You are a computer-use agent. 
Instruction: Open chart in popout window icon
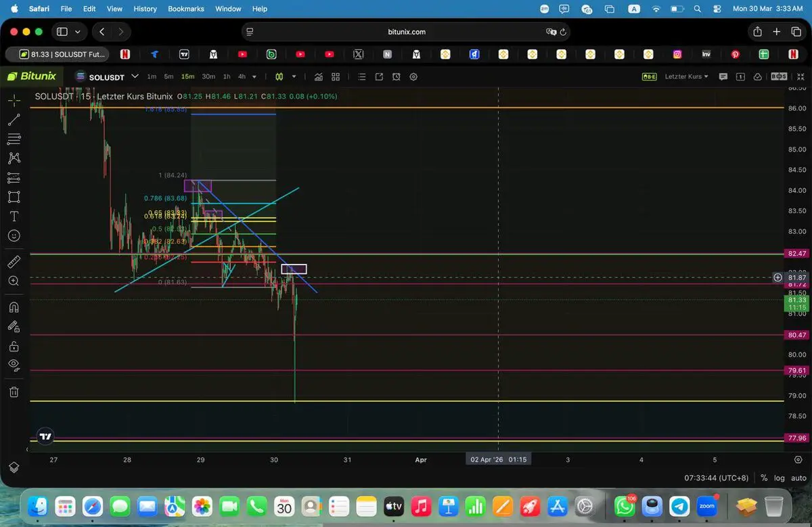(379, 76)
